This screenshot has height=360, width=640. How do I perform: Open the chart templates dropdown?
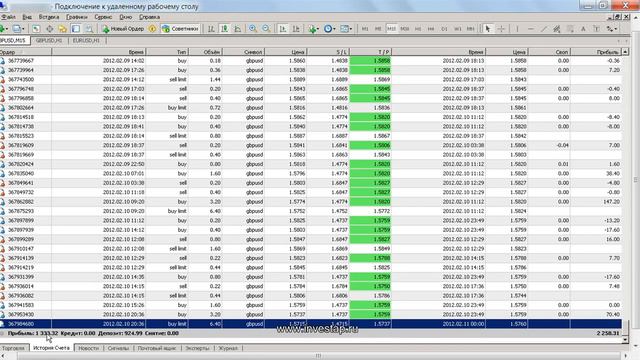coord(346,29)
